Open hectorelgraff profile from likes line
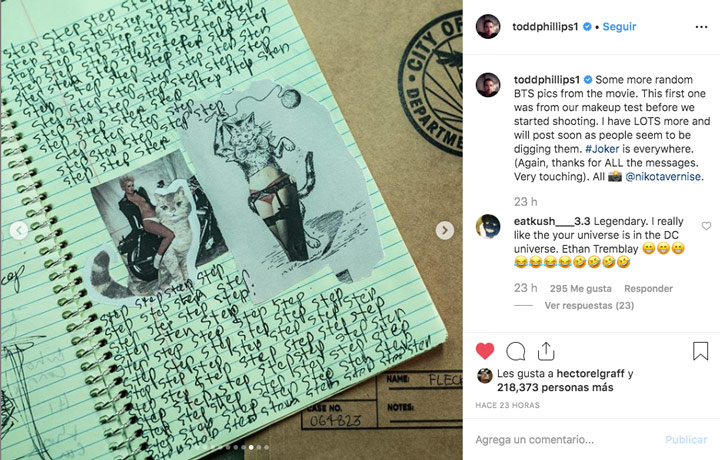 click(590, 374)
